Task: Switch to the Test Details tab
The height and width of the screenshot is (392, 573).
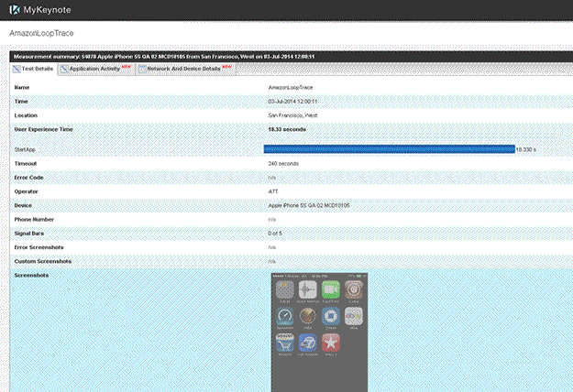Action: click(34, 69)
